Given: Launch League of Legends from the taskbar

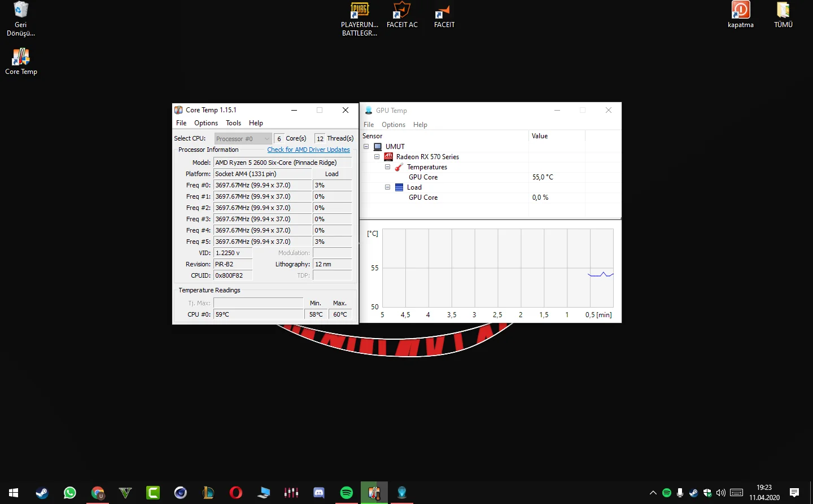Looking at the screenshot, I should tap(208, 493).
